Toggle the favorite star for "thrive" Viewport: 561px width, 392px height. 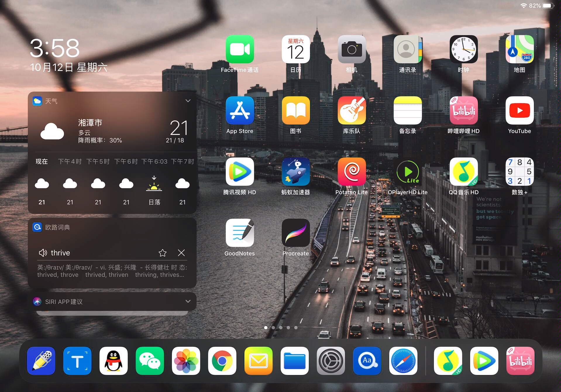[163, 253]
